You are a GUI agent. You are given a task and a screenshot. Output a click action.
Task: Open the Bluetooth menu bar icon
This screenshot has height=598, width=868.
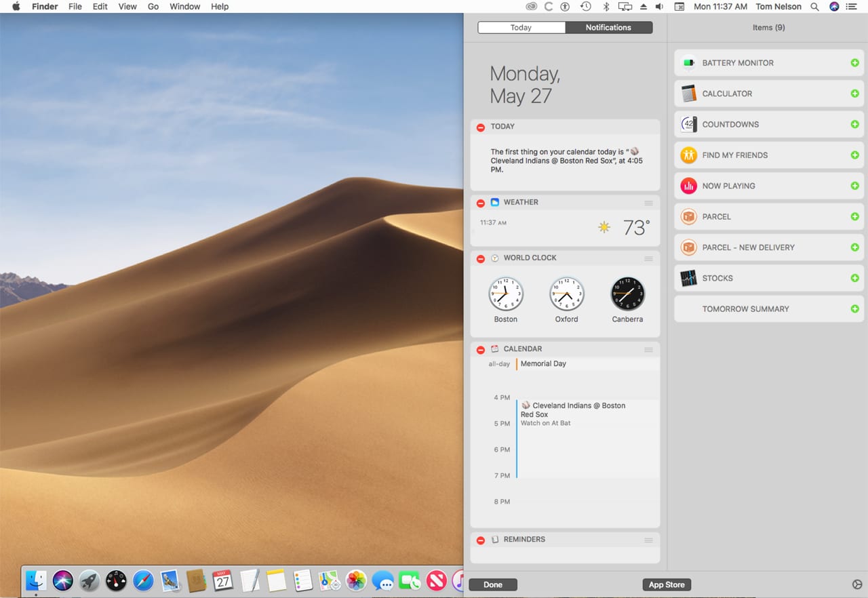pyautogui.click(x=606, y=6)
